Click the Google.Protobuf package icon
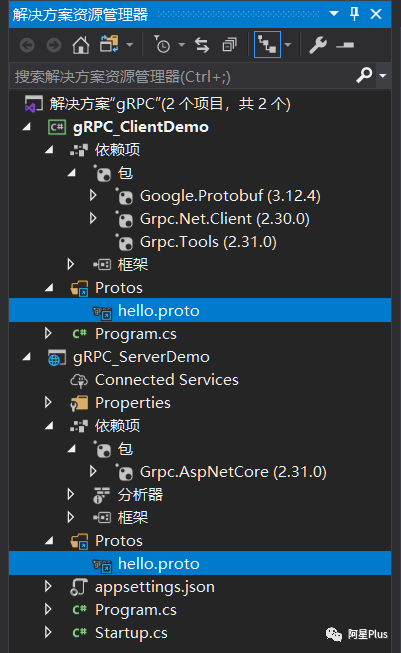This screenshot has height=653, width=401. [125, 196]
